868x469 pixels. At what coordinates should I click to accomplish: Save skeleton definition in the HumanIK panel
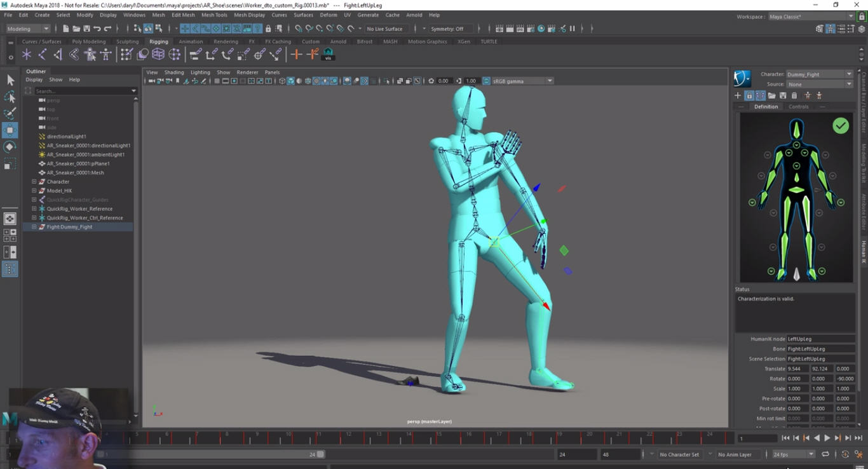pos(783,95)
